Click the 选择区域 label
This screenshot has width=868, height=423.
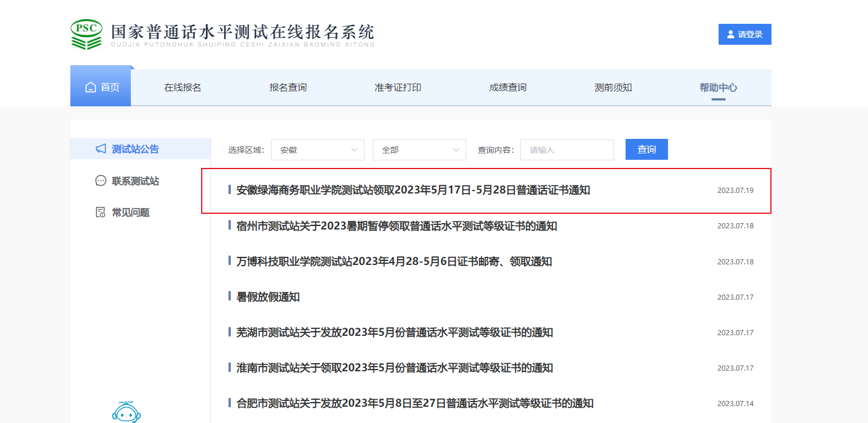coord(247,150)
